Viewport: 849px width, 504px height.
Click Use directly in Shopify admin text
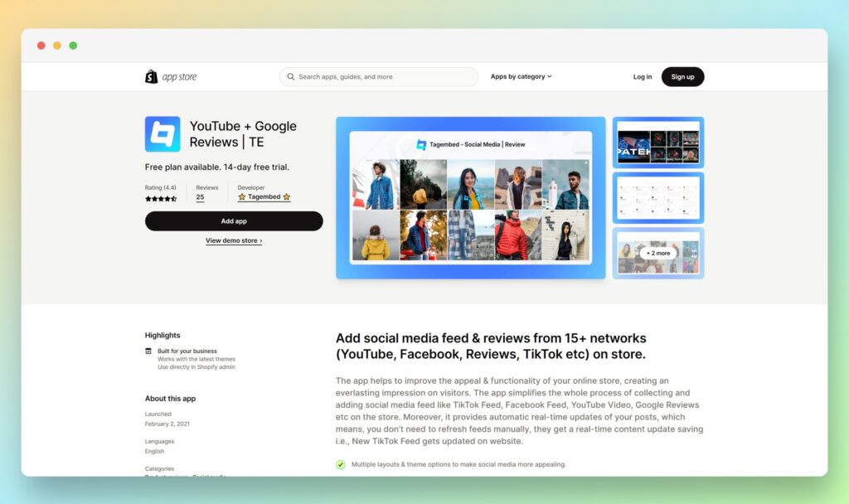(x=196, y=367)
